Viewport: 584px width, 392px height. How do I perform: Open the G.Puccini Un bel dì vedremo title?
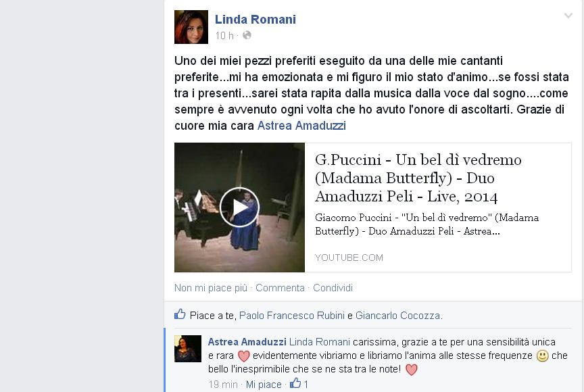(x=418, y=178)
